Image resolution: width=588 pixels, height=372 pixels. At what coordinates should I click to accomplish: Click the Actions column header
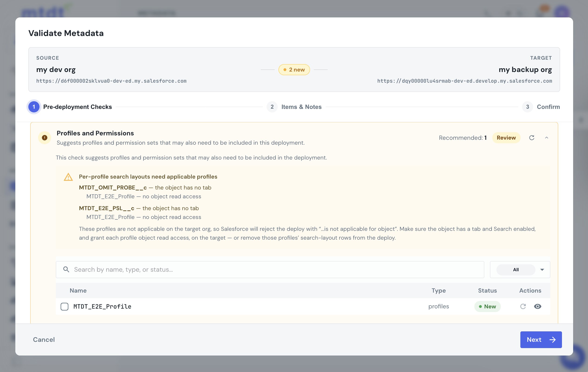(530, 290)
